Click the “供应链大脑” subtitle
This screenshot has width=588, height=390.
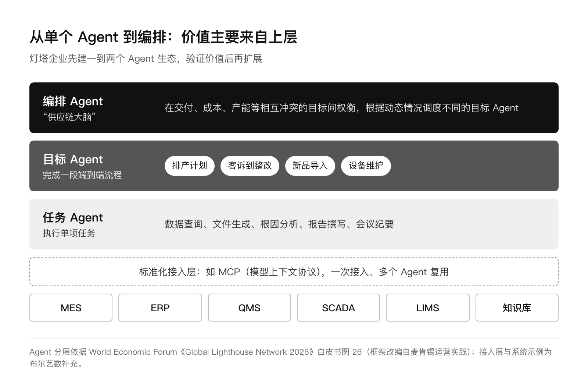pos(69,117)
